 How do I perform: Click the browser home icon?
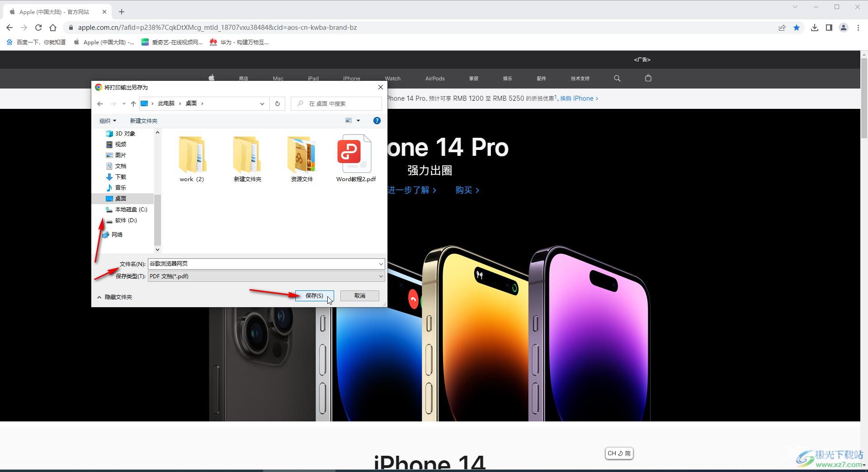[53, 28]
